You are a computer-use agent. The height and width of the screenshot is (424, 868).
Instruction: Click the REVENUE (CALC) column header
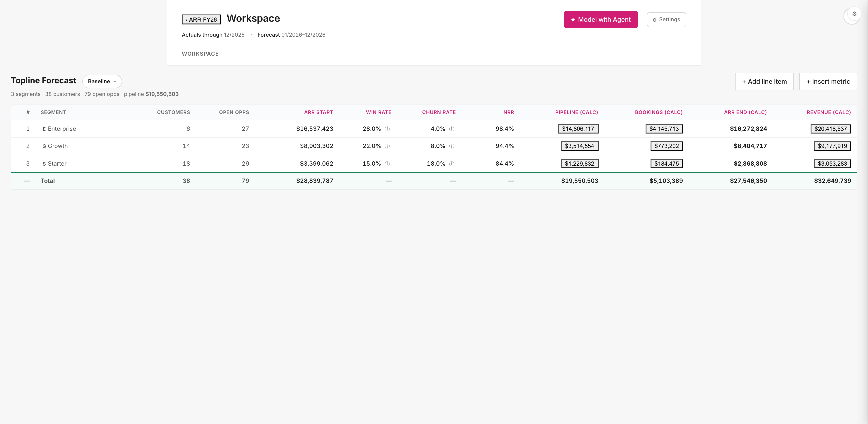(829, 112)
